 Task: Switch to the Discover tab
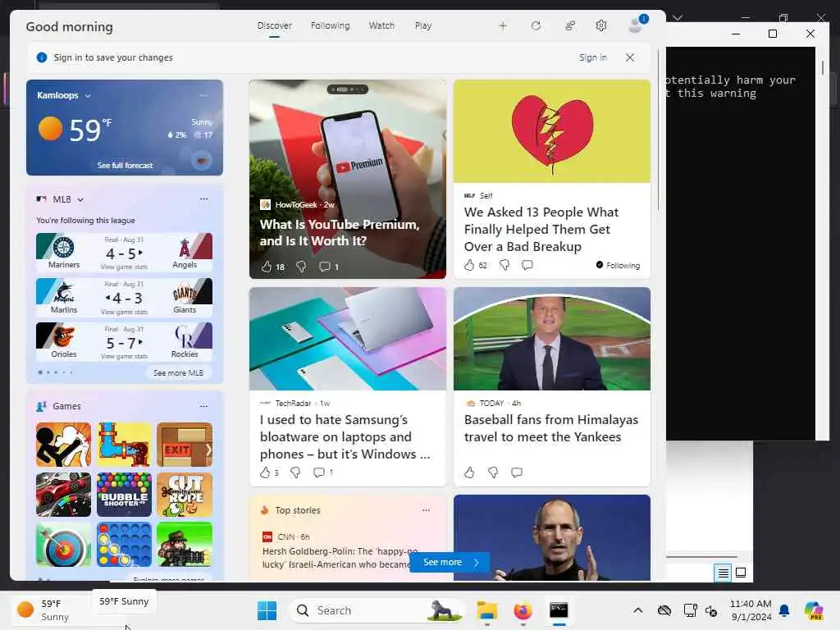[x=274, y=25]
